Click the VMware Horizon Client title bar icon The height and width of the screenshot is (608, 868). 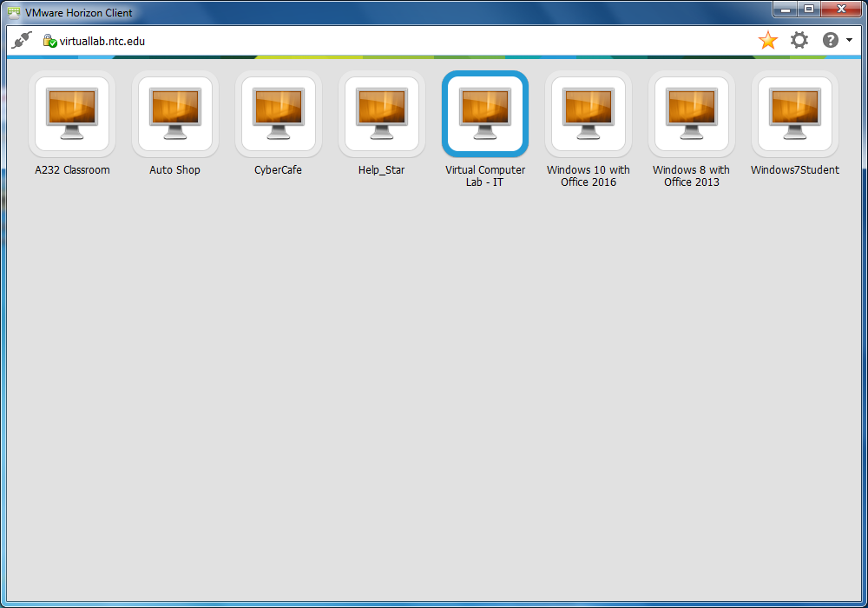(x=14, y=13)
